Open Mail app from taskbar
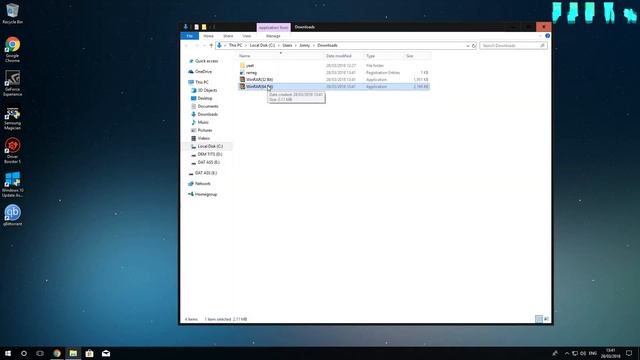This screenshot has height=360, width=640. 106,353
